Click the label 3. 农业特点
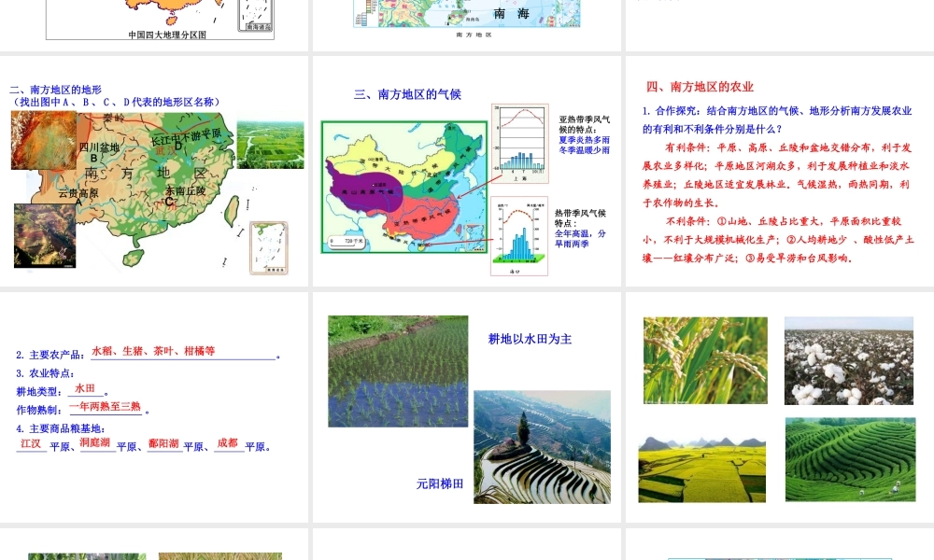The width and height of the screenshot is (934, 560). [45, 373]
